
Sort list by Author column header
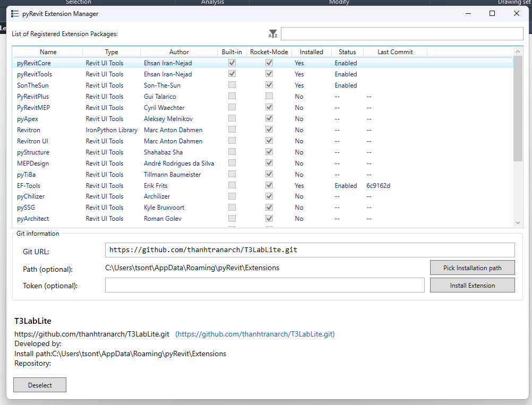(179, 52)
